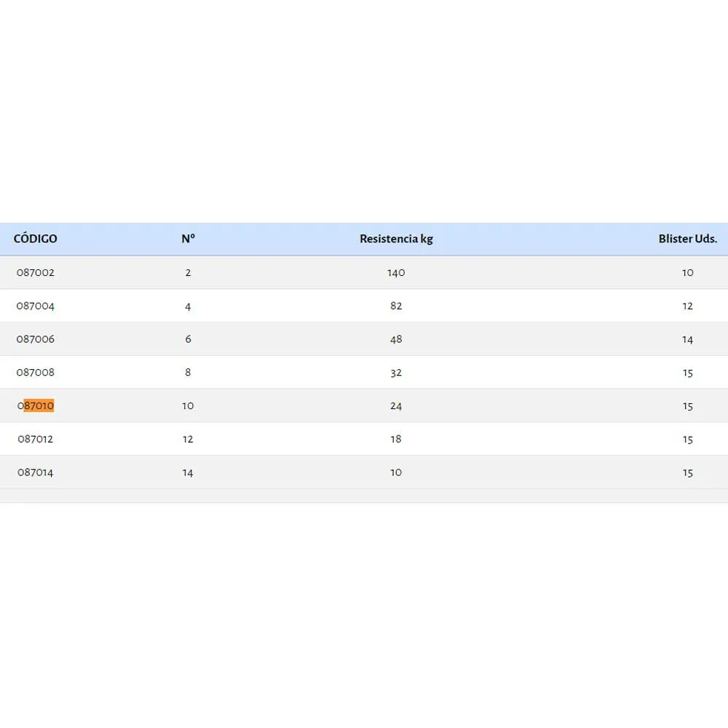Click resistance value 82

coord(396,306)
